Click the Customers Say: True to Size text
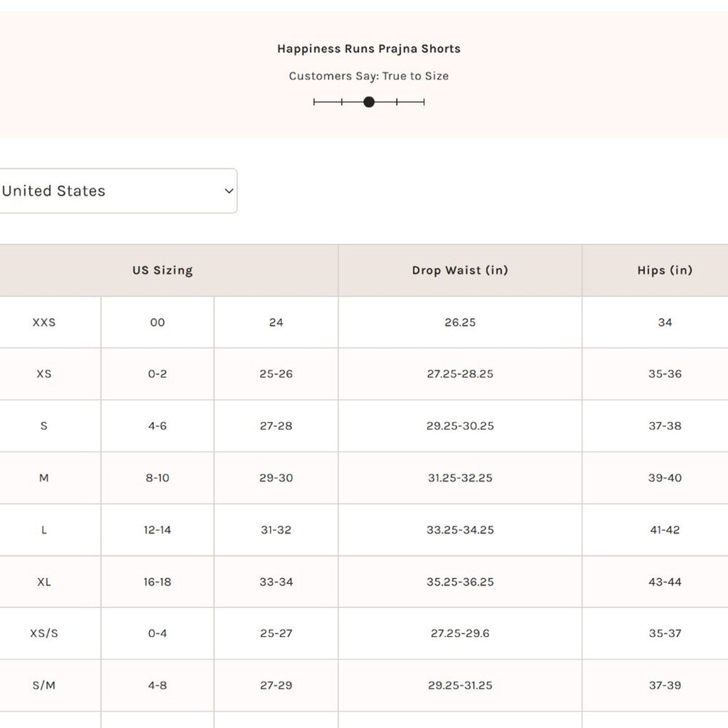This screenshot has height=728, width=728. point(369,76)
